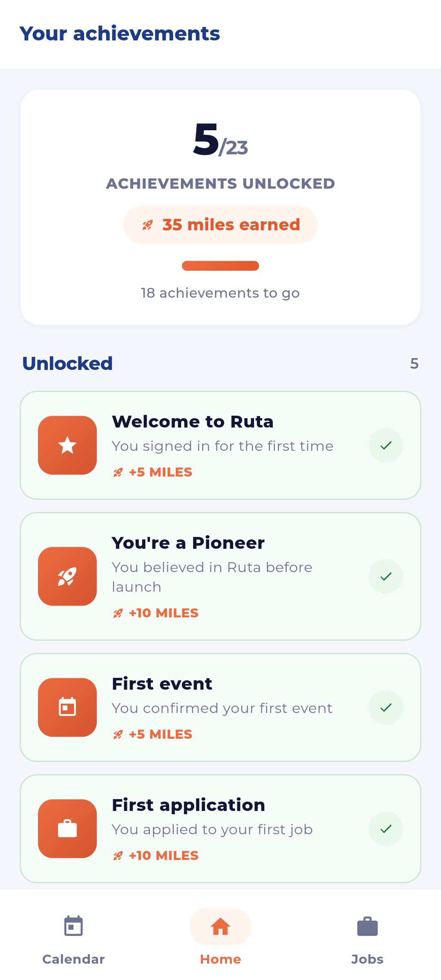Tap the green checkmark on You're a Pioneer
This screenshot has width=441, height=980.
coord(386,576)
